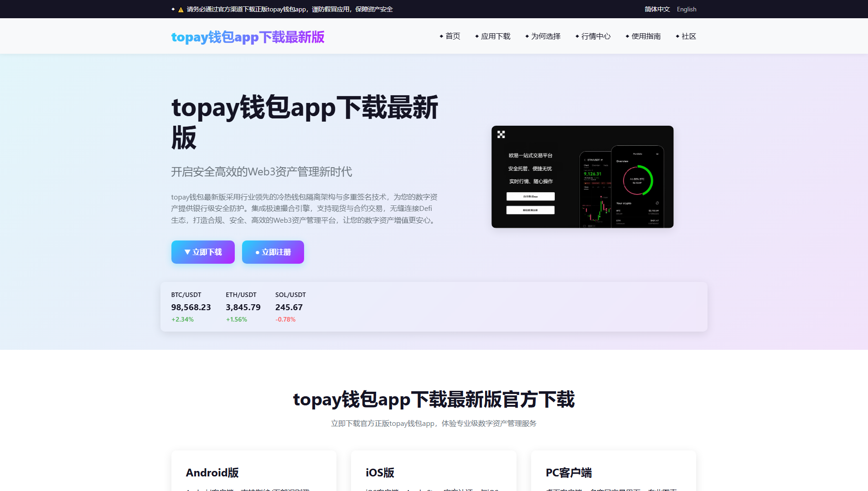Click the -0.78% SOL change value
The image size is (868, 491).
click(285, 319)
